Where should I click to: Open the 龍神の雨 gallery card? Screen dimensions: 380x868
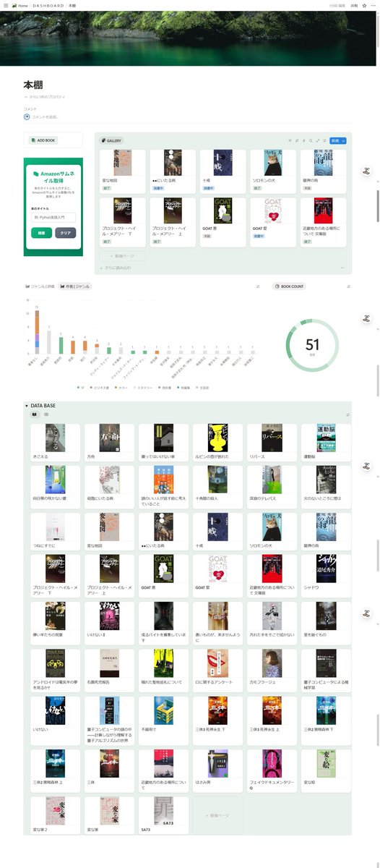click(324, 171)
